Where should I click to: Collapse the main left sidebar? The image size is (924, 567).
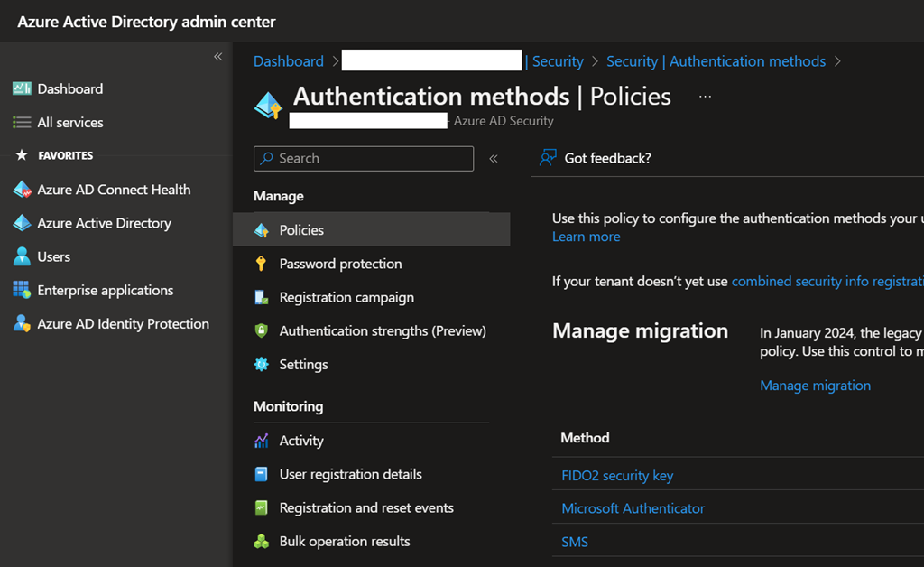pos(217,57)
